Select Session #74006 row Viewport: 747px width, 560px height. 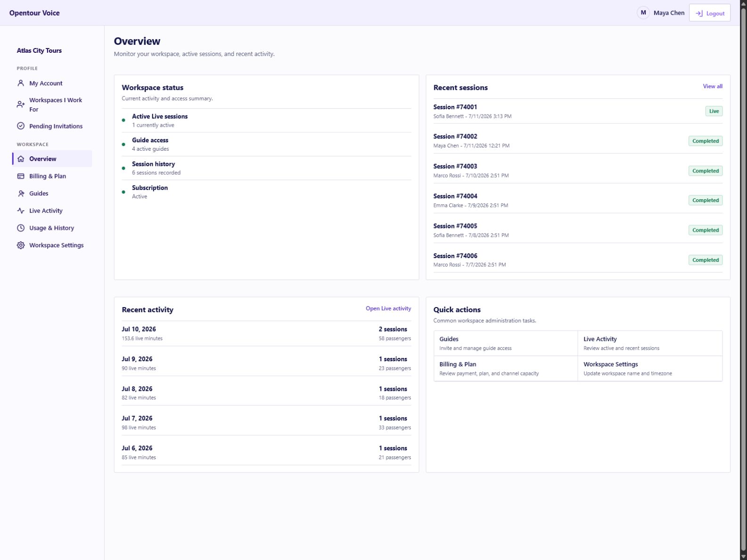click(x=578, y=260)
